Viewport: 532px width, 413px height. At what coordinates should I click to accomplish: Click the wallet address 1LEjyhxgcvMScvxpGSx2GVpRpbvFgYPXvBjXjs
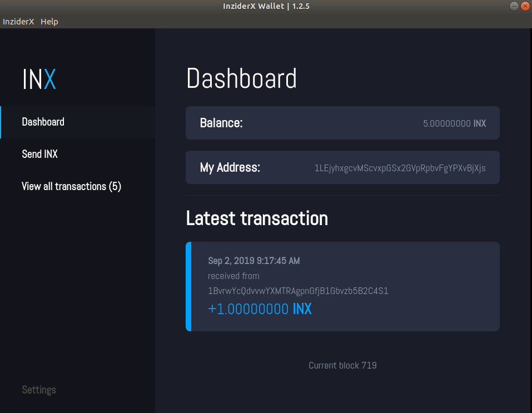point(400,168)
